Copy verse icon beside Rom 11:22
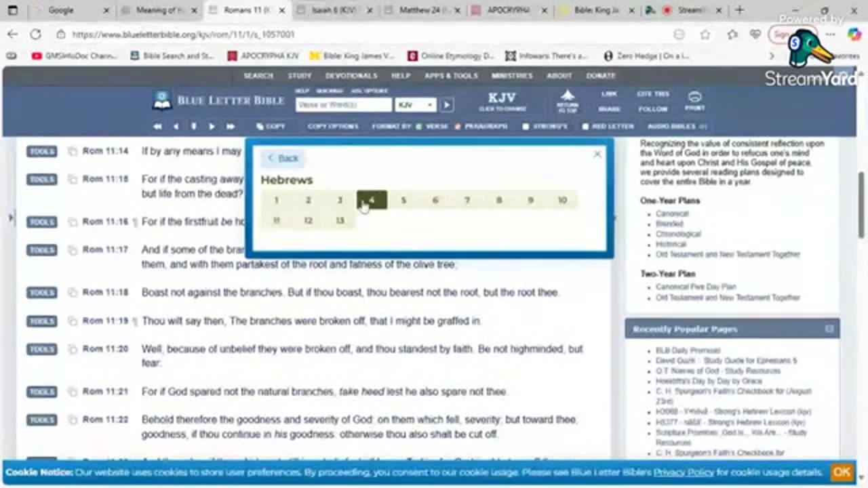 tap(73, 420)
